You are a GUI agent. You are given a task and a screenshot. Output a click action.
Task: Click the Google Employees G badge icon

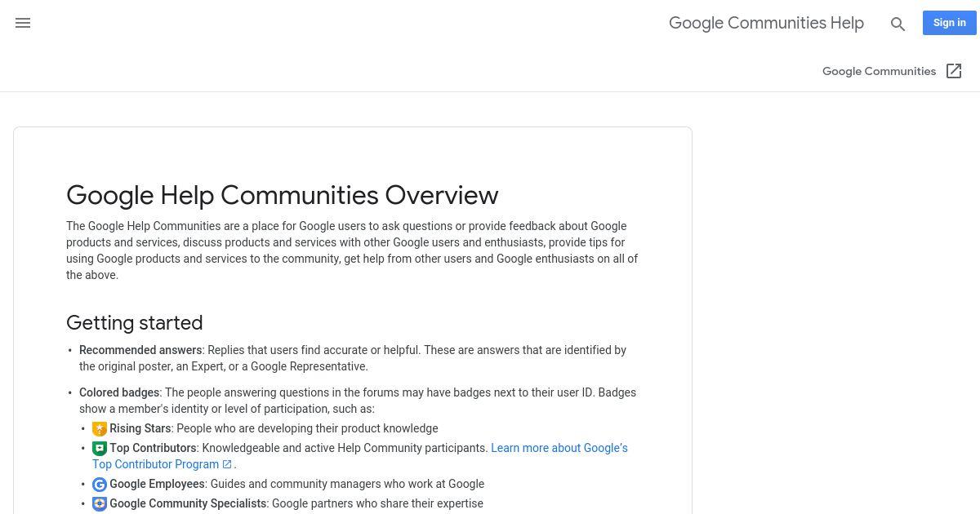pyautogui.click(x=100, y=485)
